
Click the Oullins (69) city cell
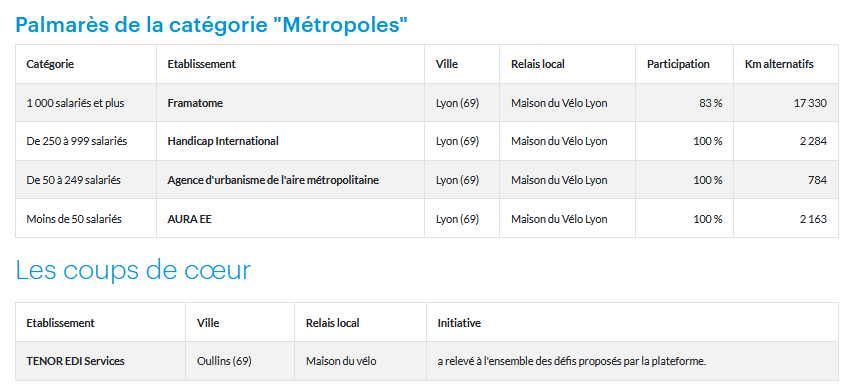(224, 361)
